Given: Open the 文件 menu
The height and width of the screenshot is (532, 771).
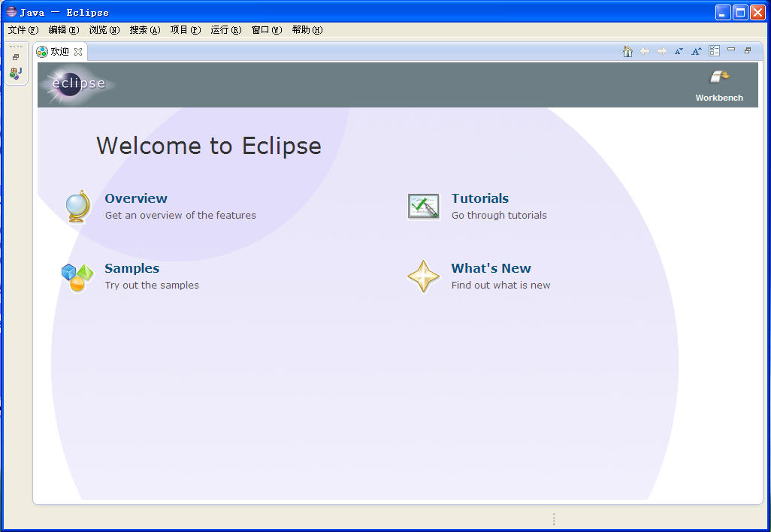Looking at the screenshot, I should tap(22, 30).
